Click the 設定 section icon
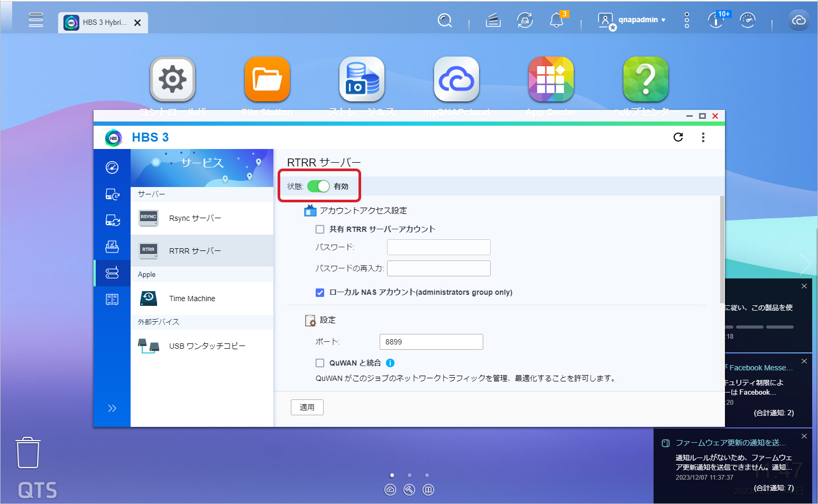This screenshot has width=818, height=504. (310, 320)
